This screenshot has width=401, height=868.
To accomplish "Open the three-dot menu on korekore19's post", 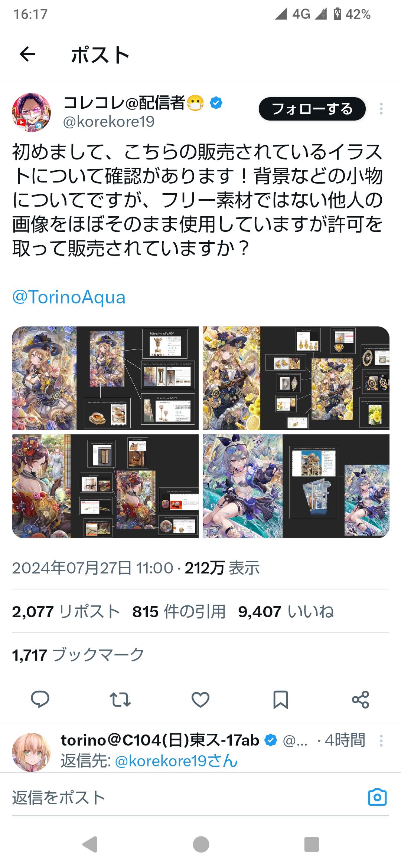I will 381,109.
